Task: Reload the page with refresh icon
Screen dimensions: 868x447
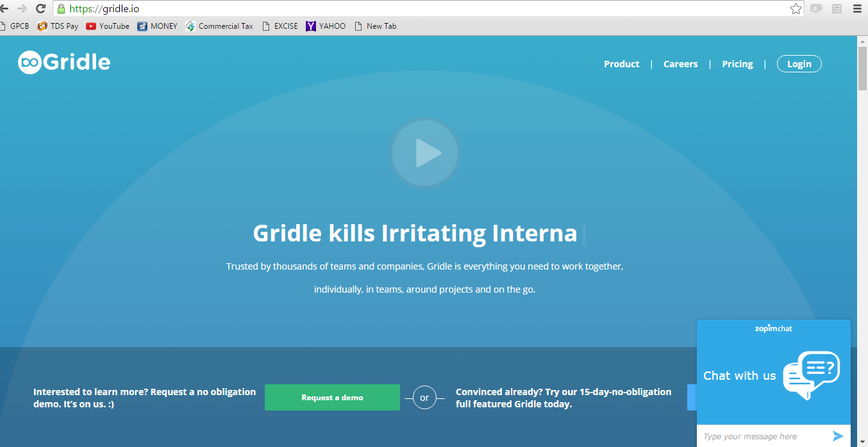Action: coord(40,9)
